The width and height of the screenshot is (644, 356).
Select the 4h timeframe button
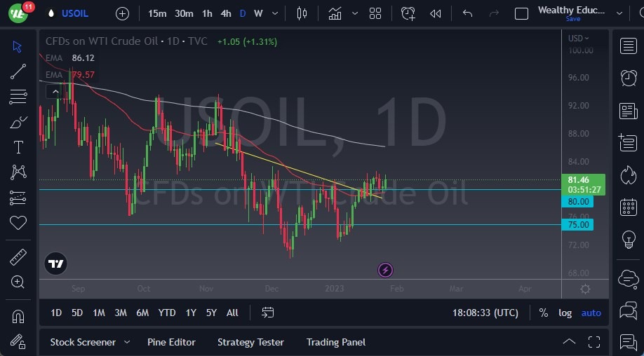click(226, 13)
